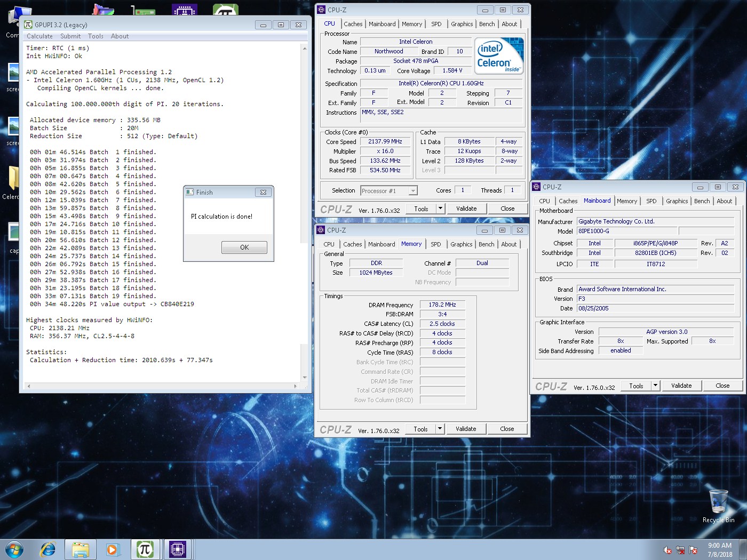Click the AGP version 3.0 field
The height and width of the screenshot is (560, 747).
tap(666, 332)
